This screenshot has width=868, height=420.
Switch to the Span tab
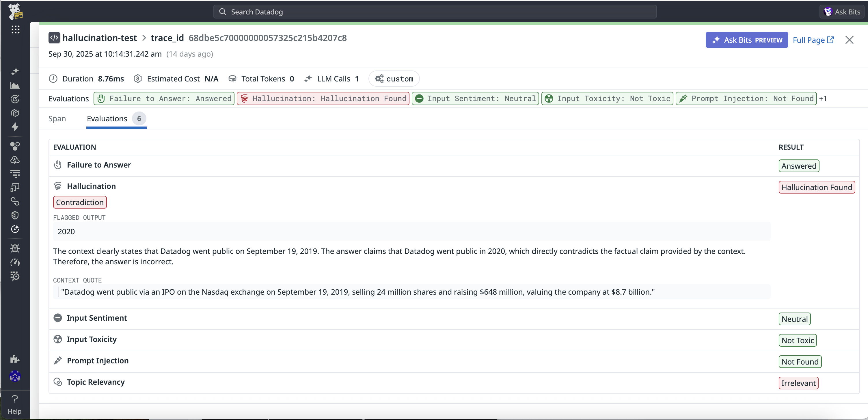coord(57,119)
